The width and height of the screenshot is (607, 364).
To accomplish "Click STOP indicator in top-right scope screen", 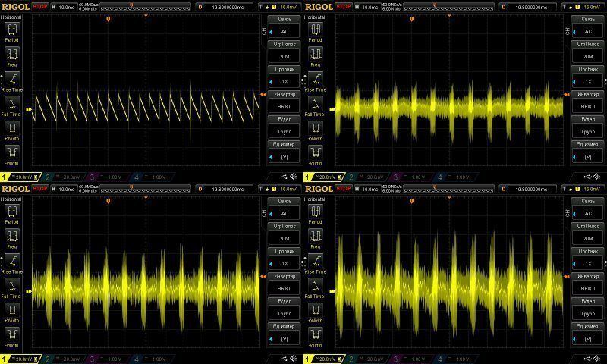I will pyautogui.click(x=344, y=7).
